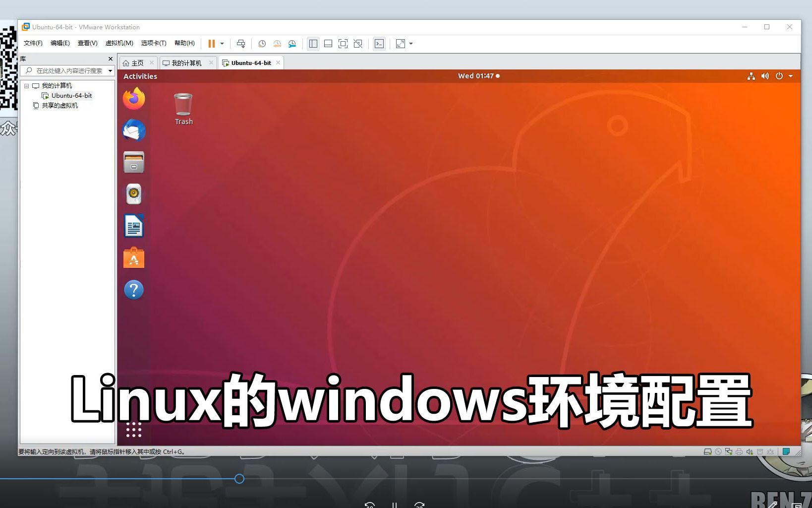Send Ctrl+Alt+Del to the virtual machine

pyautogui.click(x=241, y=44)
